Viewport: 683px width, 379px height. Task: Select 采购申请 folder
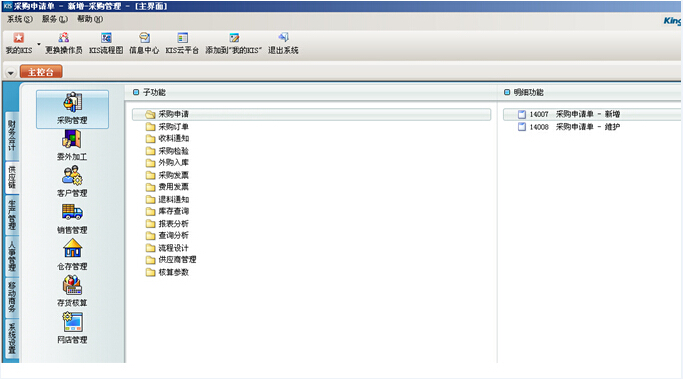(311, 114)
